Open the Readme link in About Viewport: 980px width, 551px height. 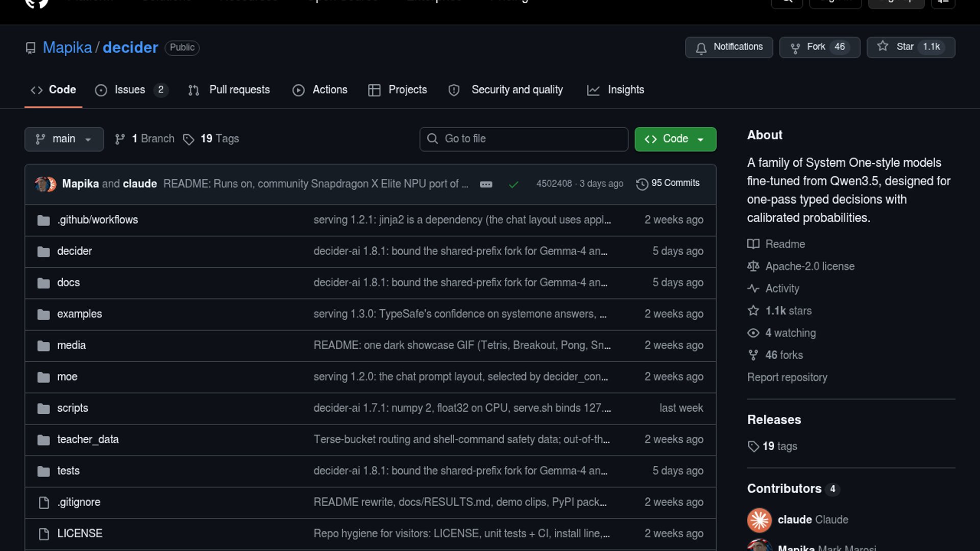[x=776, y=244]
